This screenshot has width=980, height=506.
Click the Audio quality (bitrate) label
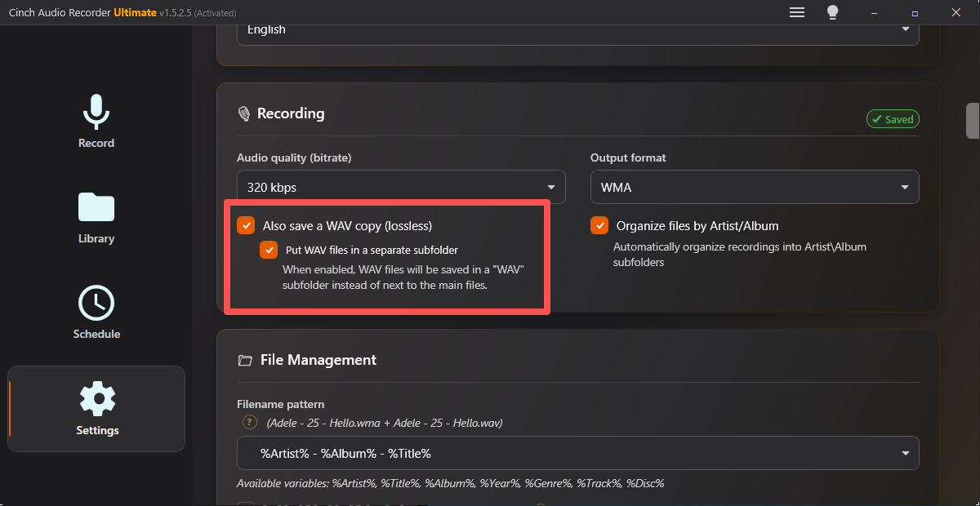pos(294,158)
